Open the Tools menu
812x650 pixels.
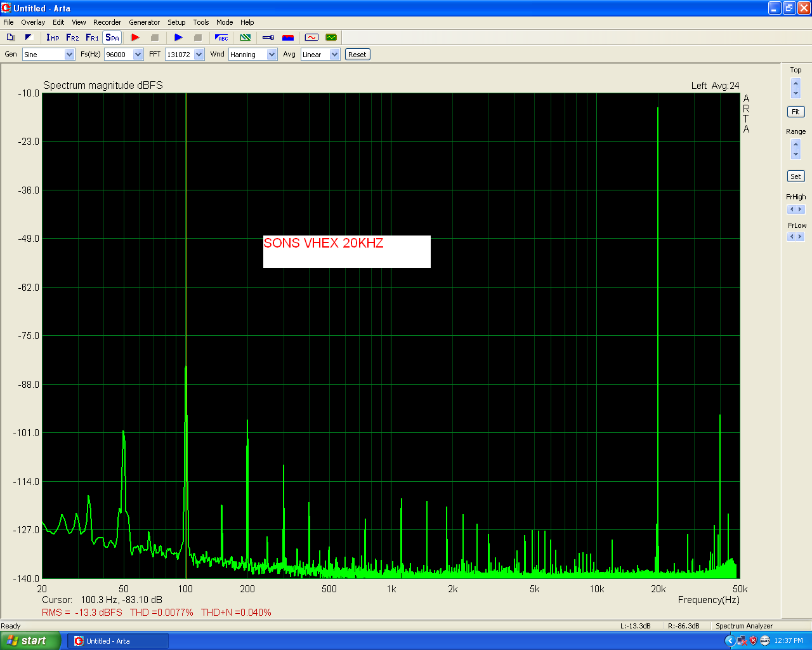click(201, 22)
